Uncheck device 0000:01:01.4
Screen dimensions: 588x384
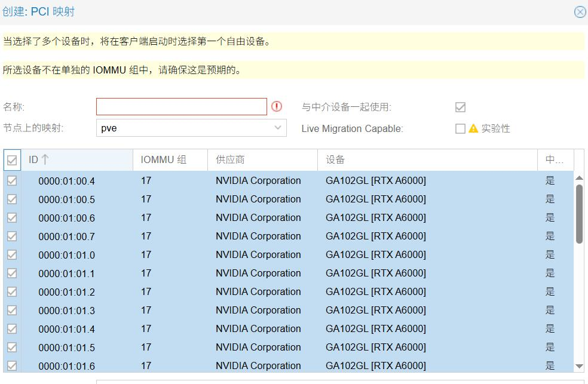point(12,328)
